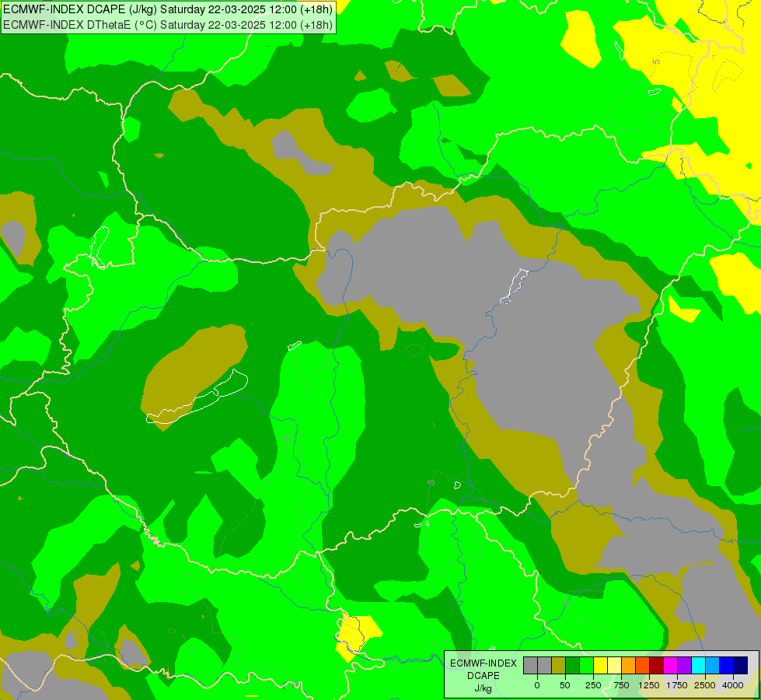This screenshot has width=761, height=700.
Task: Click the legend value 4000
Action: 733,685
